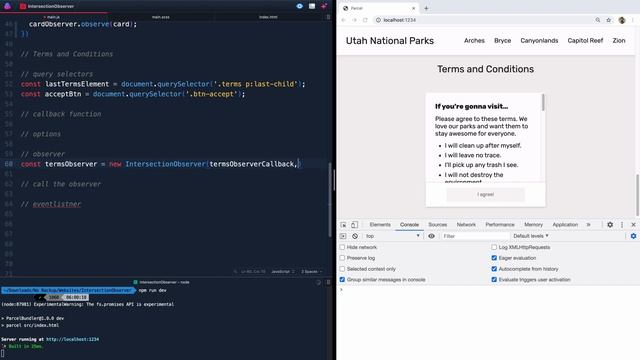Open DevTools settings gear in the tab bar
Viewport: 640px width, 360px height.
click(x=610, y=224)
